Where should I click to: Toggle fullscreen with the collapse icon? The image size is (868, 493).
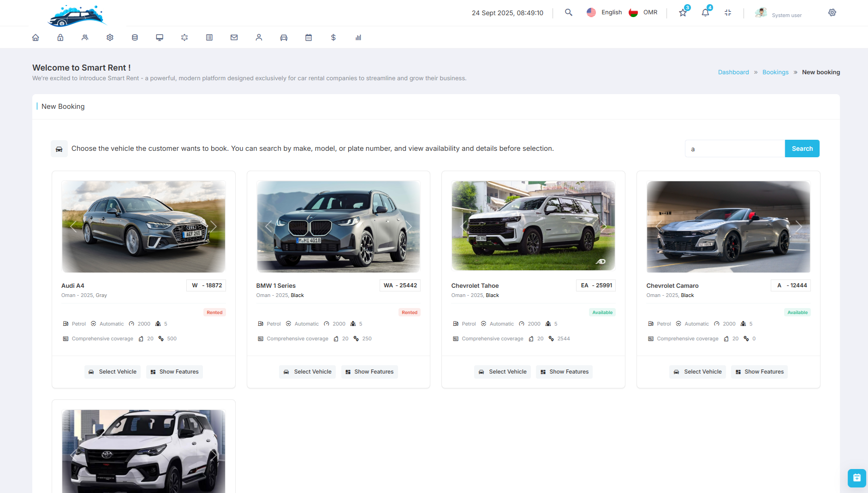point(728,13)
